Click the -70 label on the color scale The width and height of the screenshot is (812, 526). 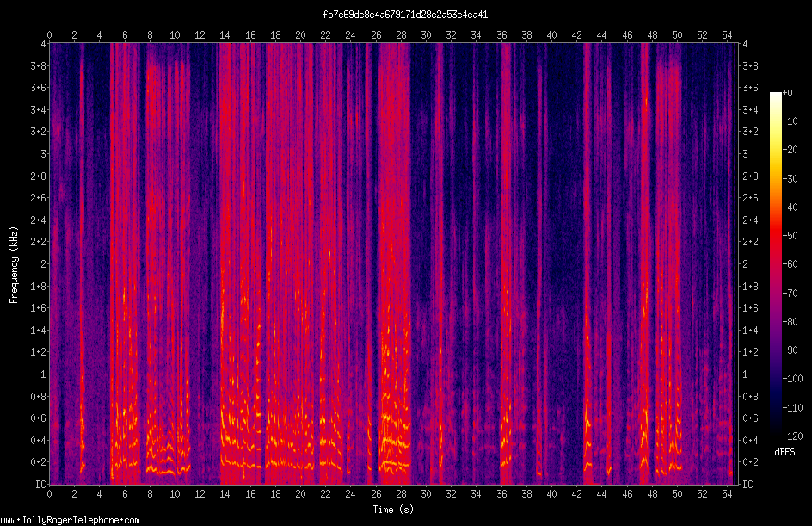coord(790,294)
